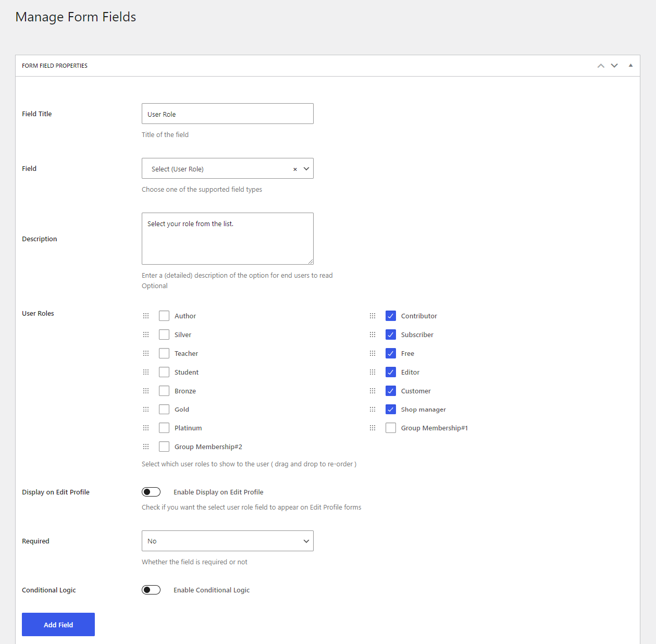Check the Group Membership#1 checkbox
Viewport: 656px width, 644px height.
click(x=390, y=427)
